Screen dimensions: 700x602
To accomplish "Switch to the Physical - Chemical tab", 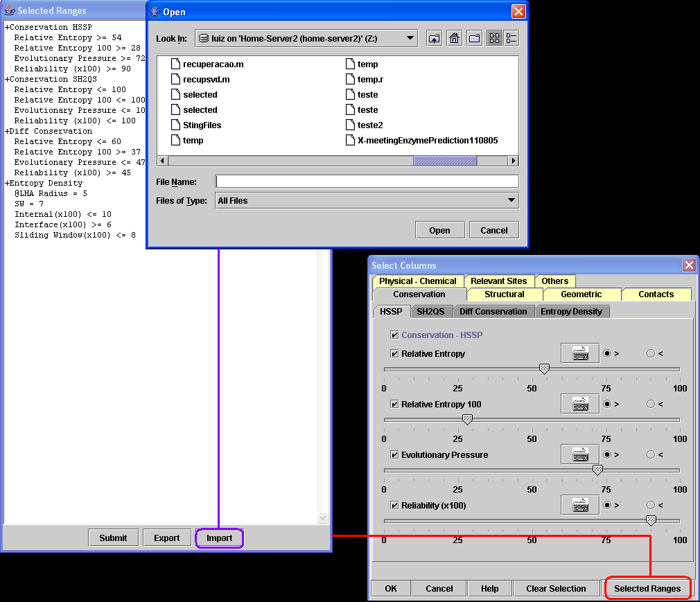I will pos(417,281).
